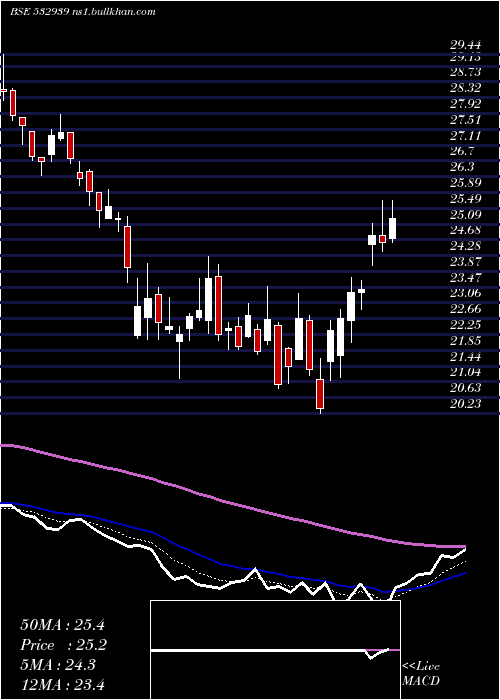The image size is (500, 700).
Task: Click the 27.11 price axis label
Action: 466,136
